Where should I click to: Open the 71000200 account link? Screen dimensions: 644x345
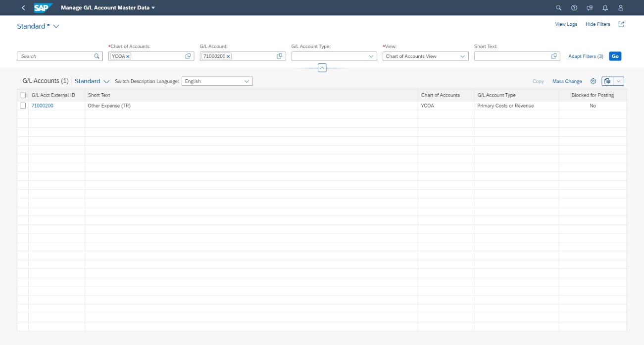click(x=43, y=106)
